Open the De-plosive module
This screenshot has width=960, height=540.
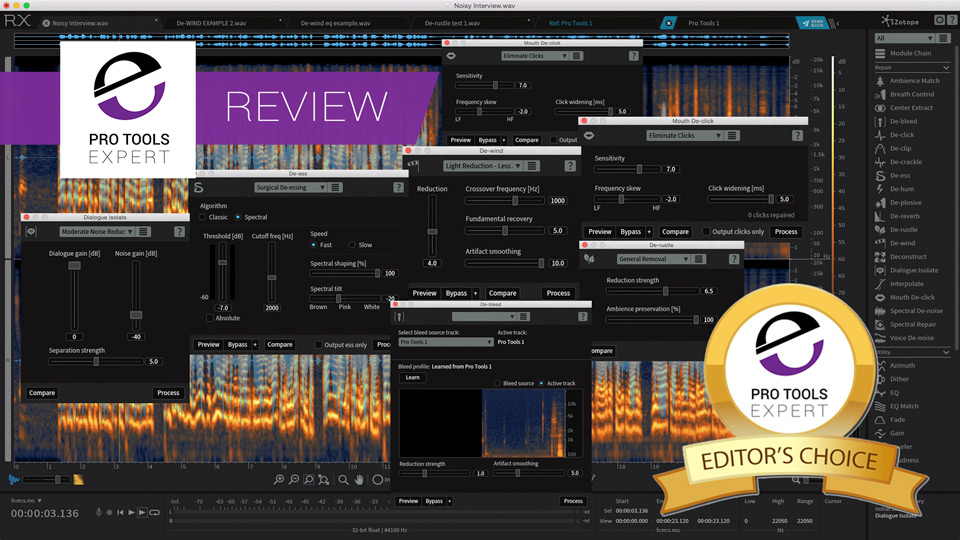click(907, 203)
